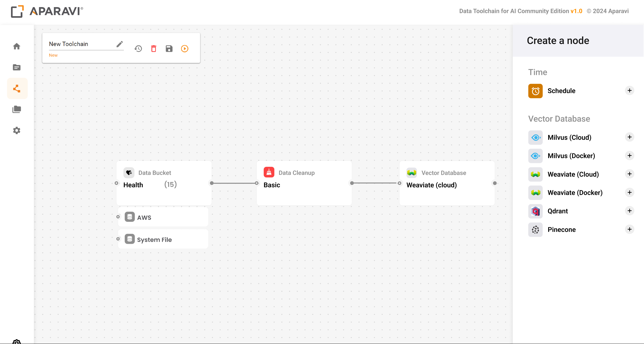Click the Qdrant logo icon
The width and height of the screenshot is (644, 344).
(535, 211)
